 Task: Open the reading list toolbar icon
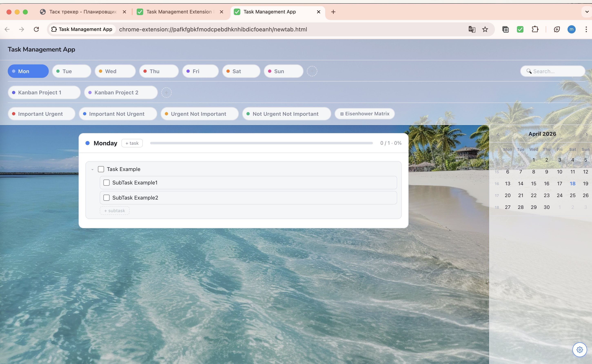point(506,29)
